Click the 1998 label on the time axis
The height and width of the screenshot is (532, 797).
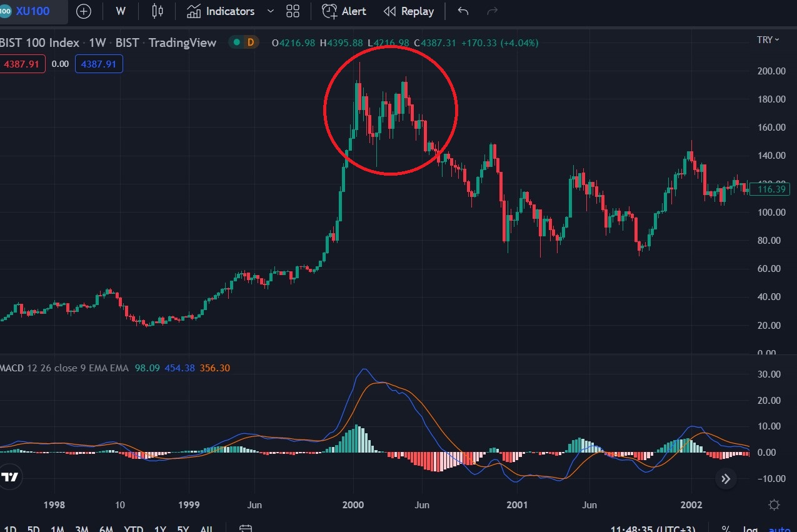(54, 505)
